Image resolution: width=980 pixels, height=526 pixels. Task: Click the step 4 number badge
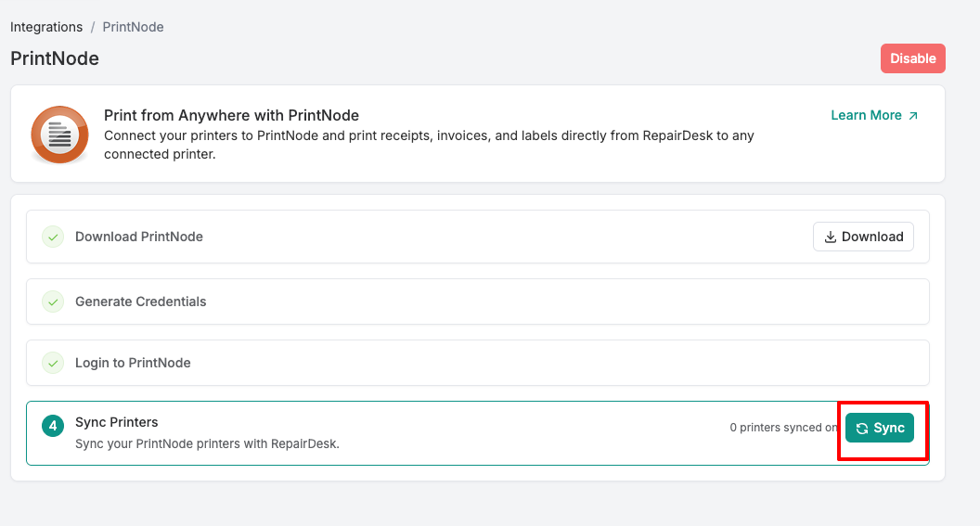click(53, 426)
